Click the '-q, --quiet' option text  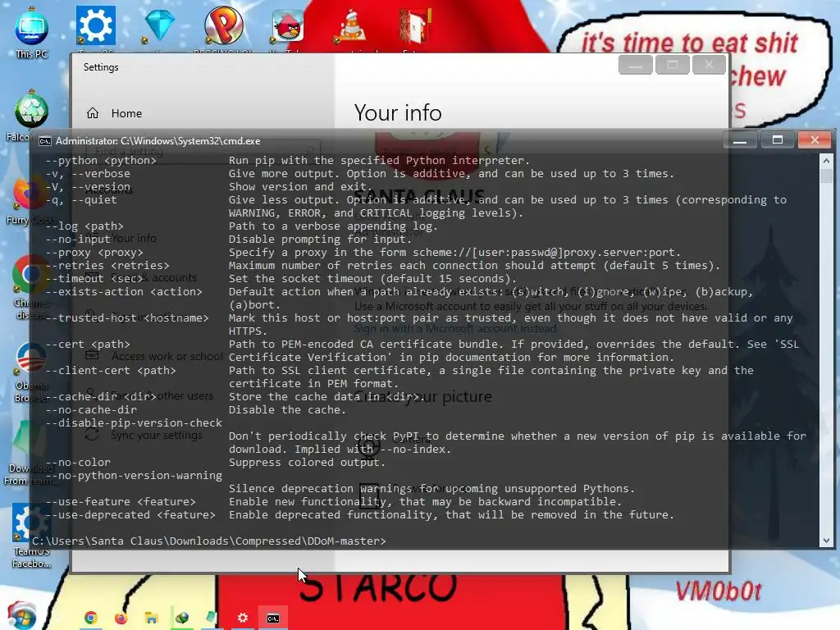tap(81, 200)
